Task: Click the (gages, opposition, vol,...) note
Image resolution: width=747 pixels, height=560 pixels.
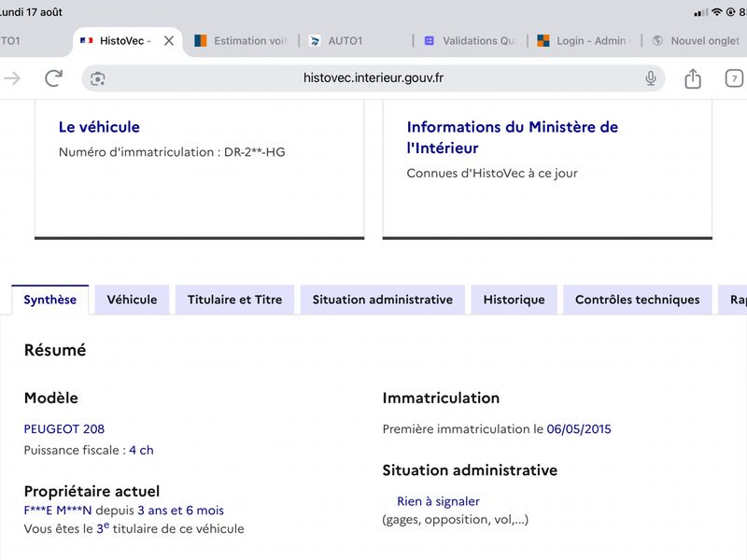Action: point(456,520)
